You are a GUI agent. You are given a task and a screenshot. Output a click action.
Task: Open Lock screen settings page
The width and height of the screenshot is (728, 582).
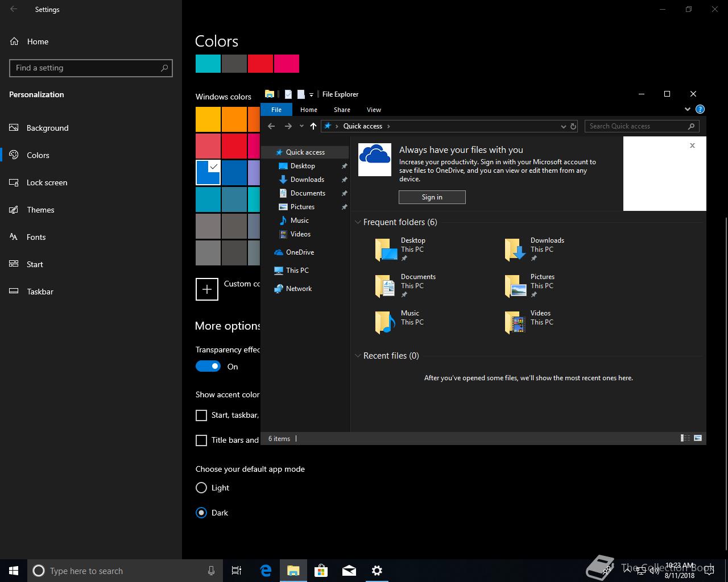click(91, 182)
